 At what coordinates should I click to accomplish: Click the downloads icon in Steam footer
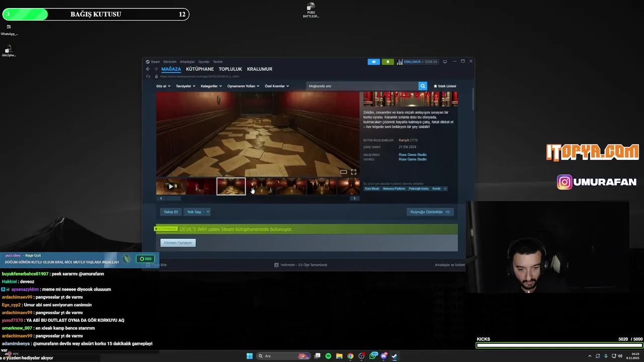click(x=276, y=265)
